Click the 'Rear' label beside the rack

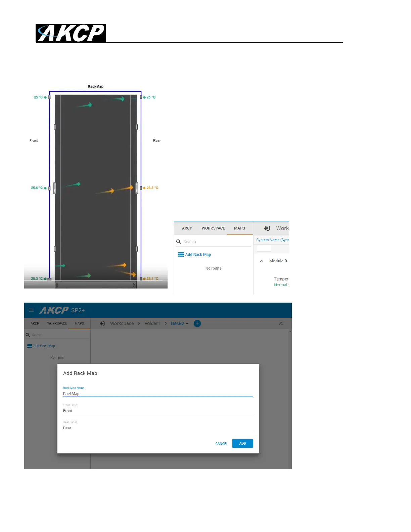point(157,141)
